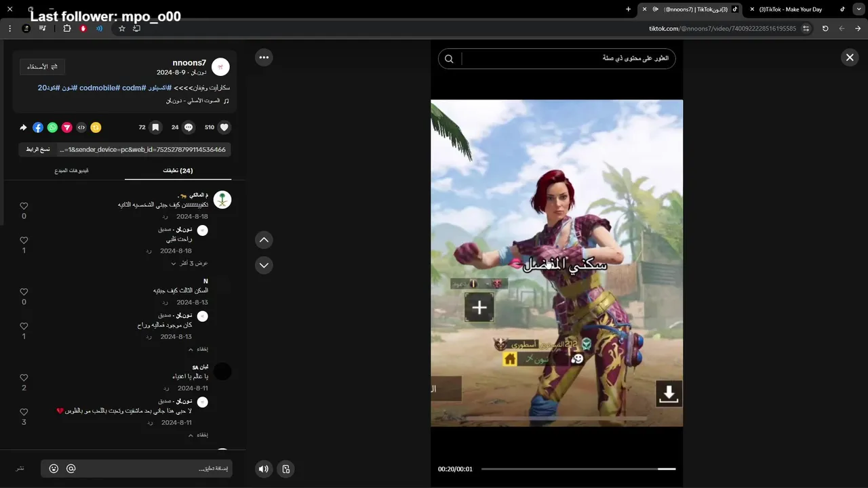Like the creator reply dated 2024-8-18
Viewport: 868px width, 488px height.
pos(24,240)
